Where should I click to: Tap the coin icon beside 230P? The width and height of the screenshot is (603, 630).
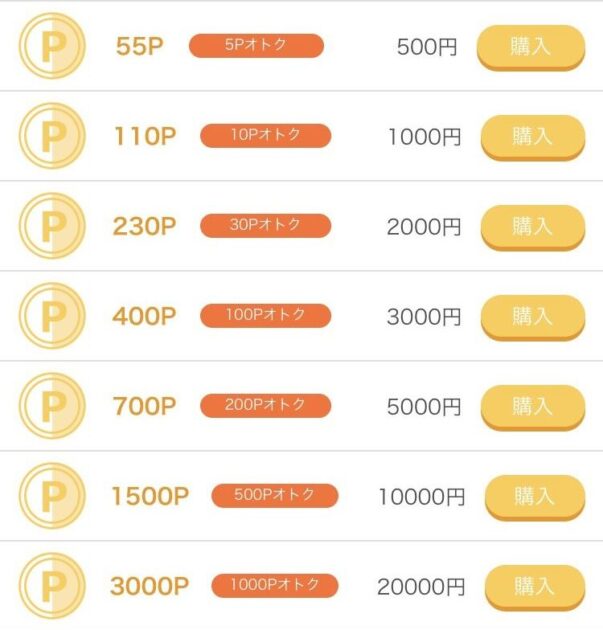[x=52, y=226]
